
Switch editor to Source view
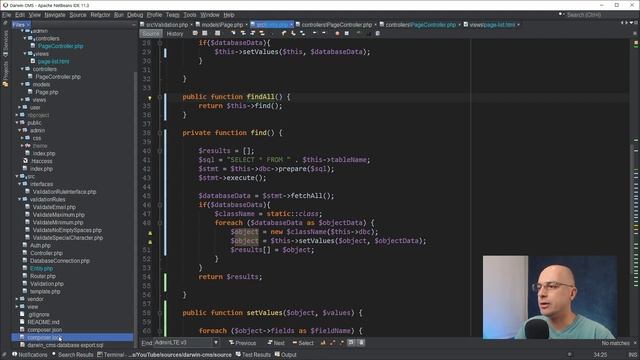(151, 34)
